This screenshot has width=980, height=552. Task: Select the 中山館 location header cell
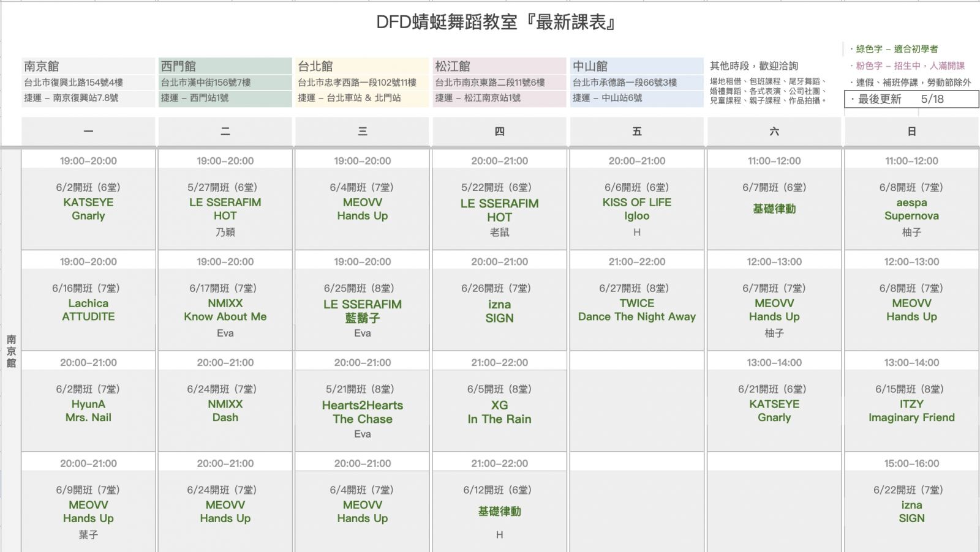click(x=636, y=66)
